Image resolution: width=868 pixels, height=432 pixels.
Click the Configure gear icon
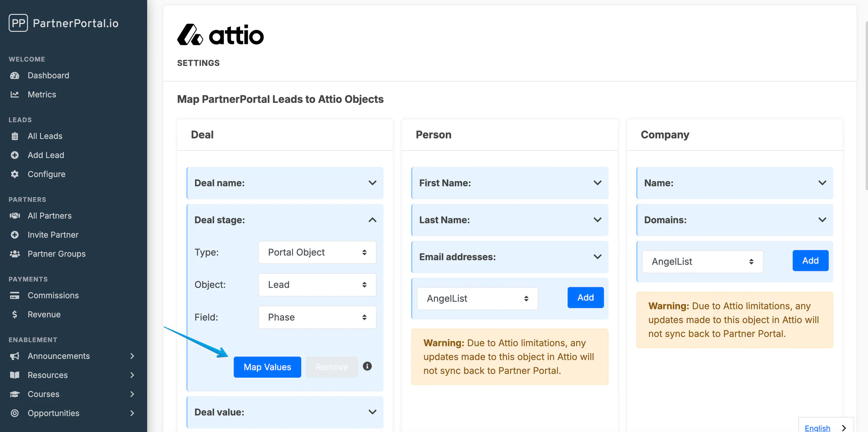click(x=15, y=174)
